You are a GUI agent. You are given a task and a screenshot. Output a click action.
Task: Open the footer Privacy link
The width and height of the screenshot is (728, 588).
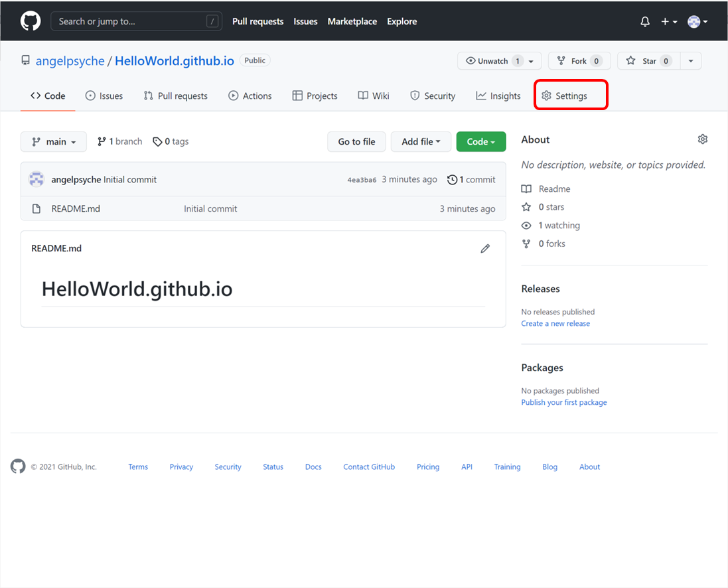181,467
